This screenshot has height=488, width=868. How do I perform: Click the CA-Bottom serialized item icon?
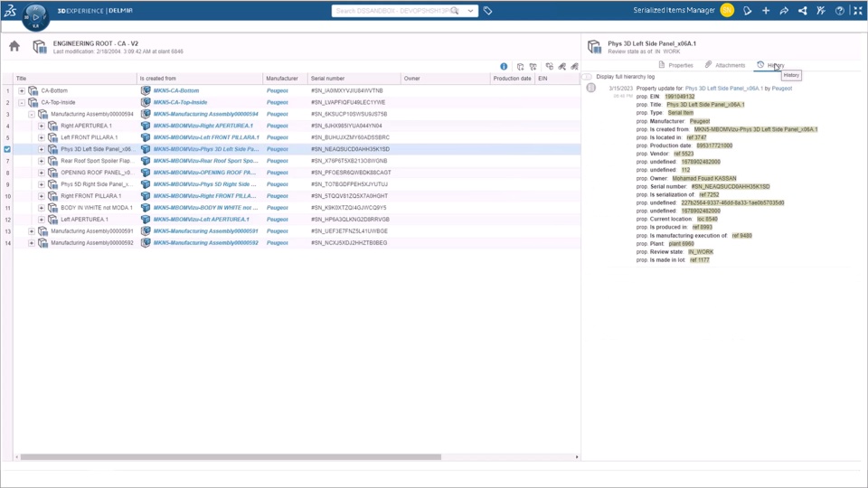tap(33, 90)
